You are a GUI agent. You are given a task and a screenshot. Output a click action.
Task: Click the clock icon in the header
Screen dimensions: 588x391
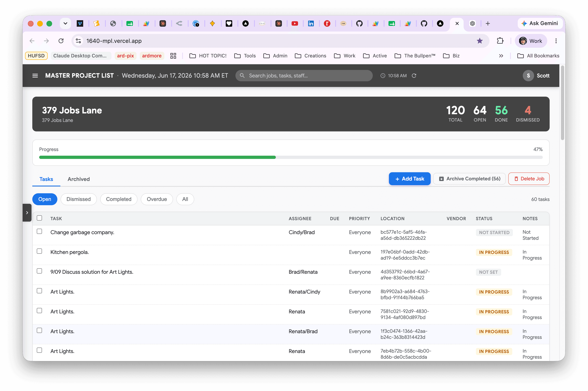[x=383, y=76]
